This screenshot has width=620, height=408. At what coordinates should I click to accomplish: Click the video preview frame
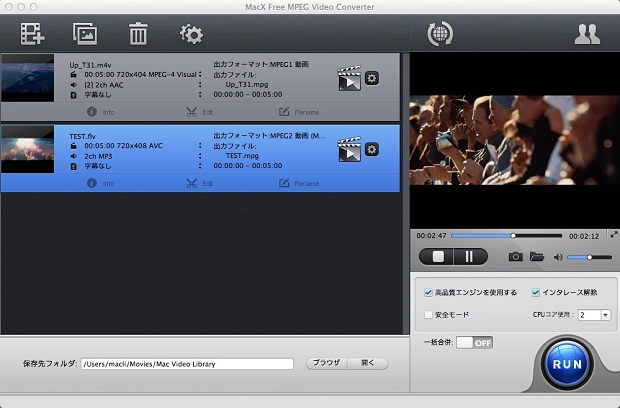pyautogui.click(x=514, y=140)
